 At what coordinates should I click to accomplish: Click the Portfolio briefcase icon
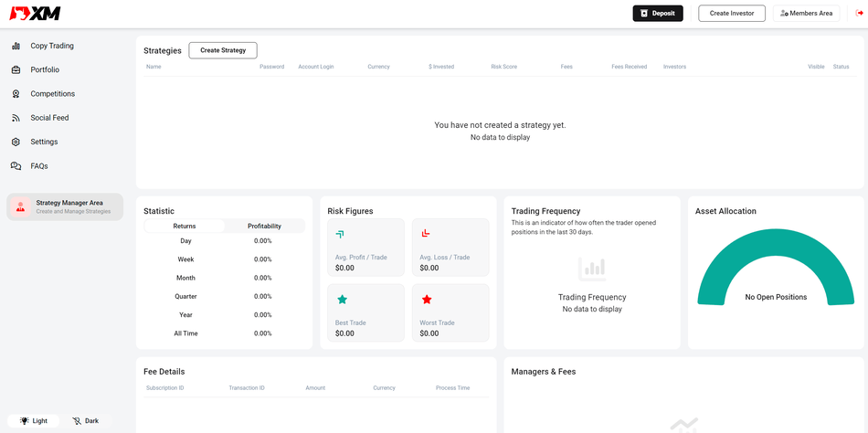tap(16, 69)
